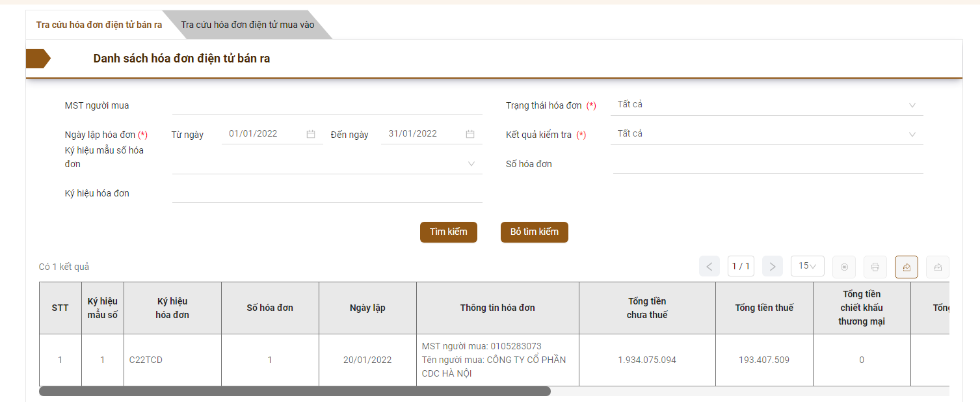Click the next page arrow
This screenshot has width=980, height=402.
pos(772,267)
